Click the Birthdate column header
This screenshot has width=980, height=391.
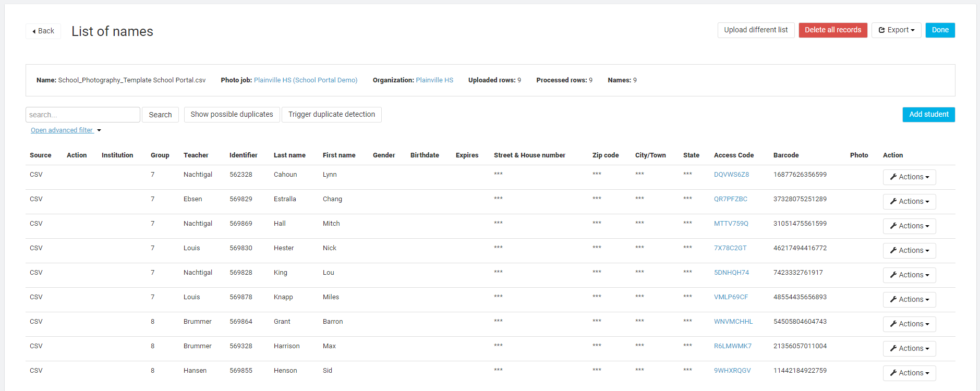pos(425,155)
